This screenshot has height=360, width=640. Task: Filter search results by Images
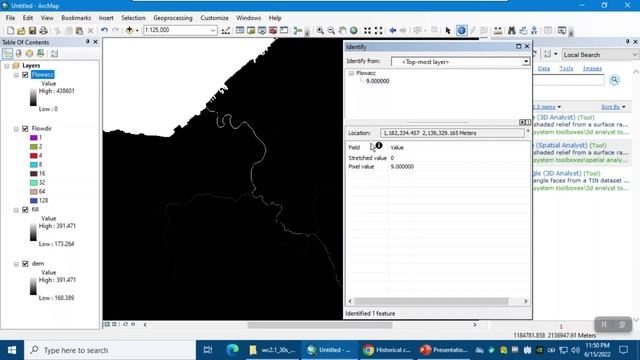pyautogui.click(x=592, y=69)
